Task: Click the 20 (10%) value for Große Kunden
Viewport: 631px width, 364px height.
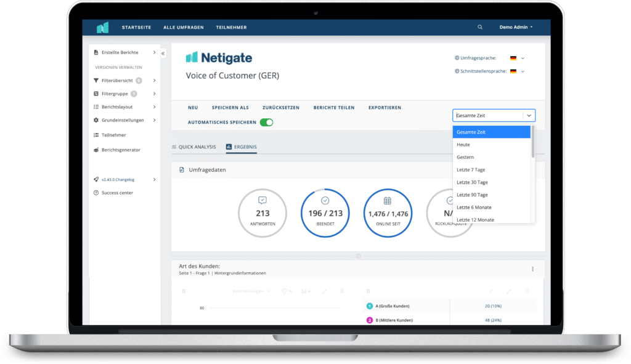Action: [x=493, y=306]
